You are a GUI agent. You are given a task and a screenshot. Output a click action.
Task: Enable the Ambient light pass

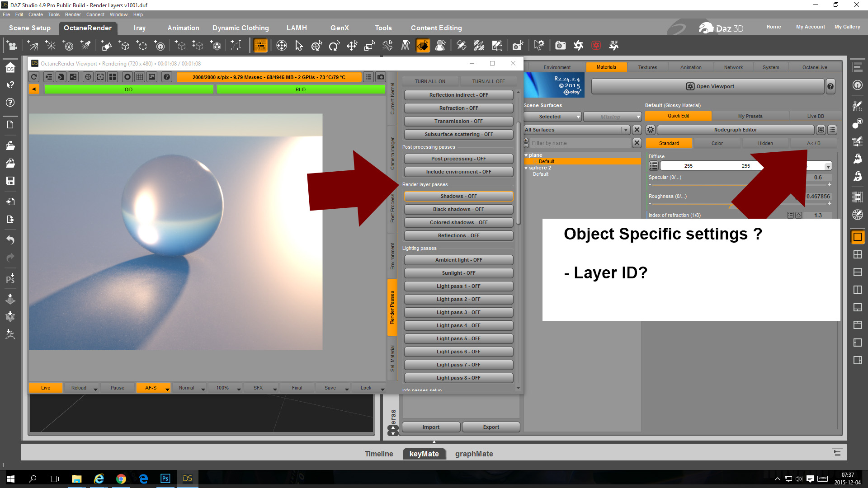pyautogui.click(x=458, y=260)
